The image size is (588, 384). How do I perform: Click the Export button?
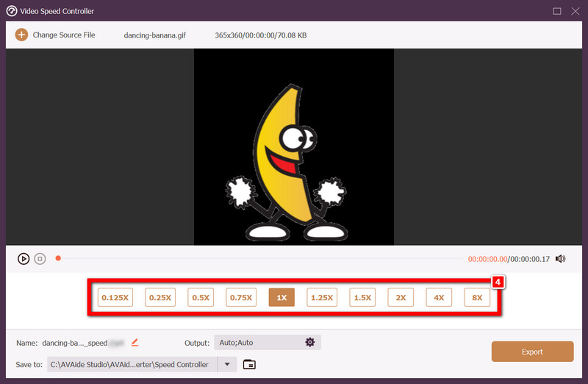532,352
